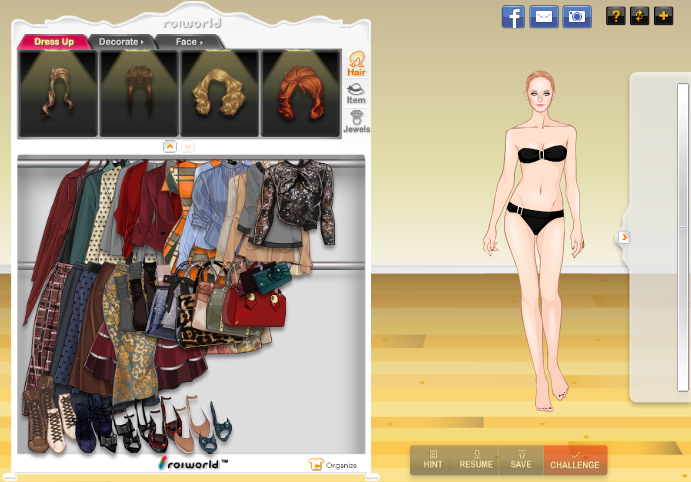Take a snapshot with the camera icon

(x=577, y=16)
